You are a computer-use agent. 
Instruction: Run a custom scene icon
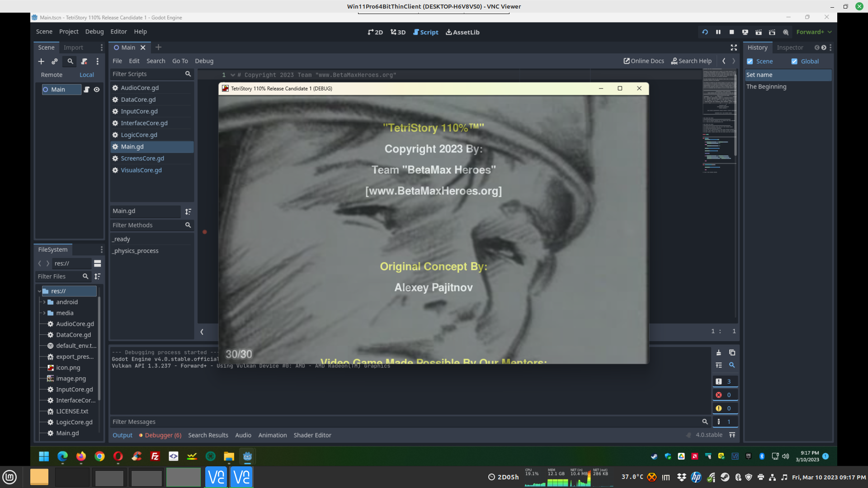pos(772,32)
